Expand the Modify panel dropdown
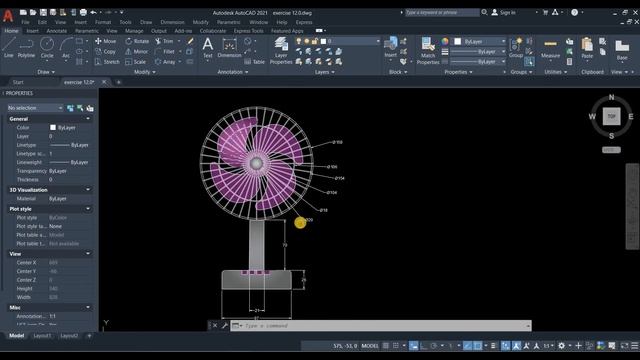This screenshot has height=360, width=640. (x=144, y=72)
